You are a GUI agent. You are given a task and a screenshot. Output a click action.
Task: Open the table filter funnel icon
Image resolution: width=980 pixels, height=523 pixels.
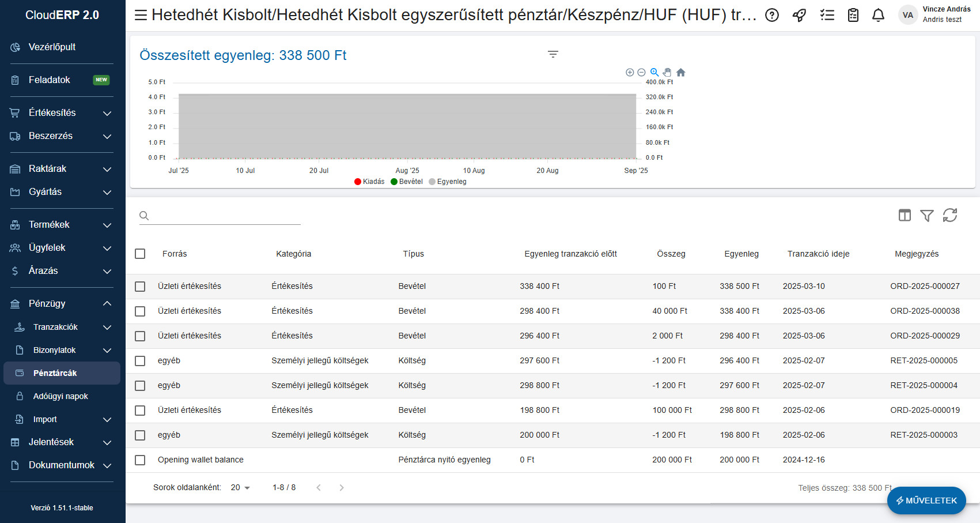click(926, 215)
